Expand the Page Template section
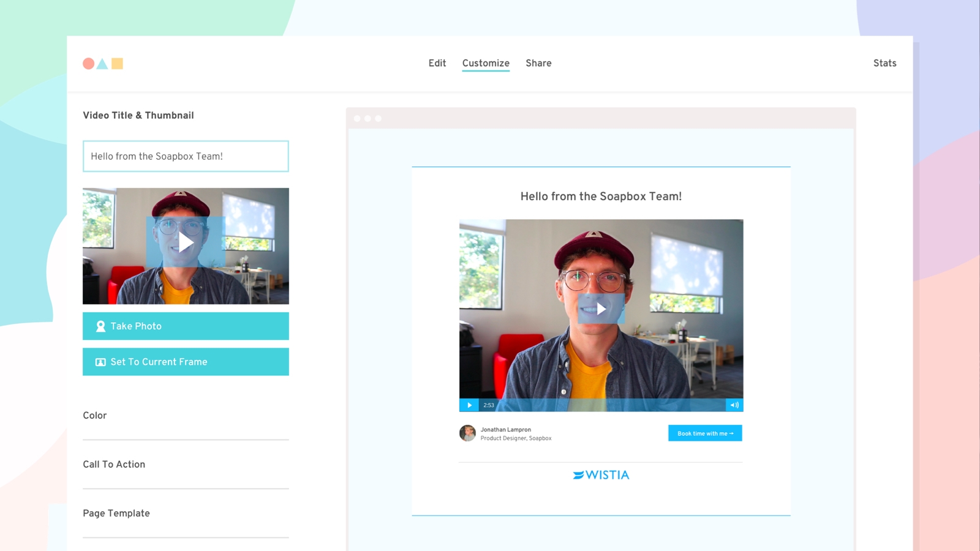Screen dimensions: 980x551 click(x=186, y=514)
